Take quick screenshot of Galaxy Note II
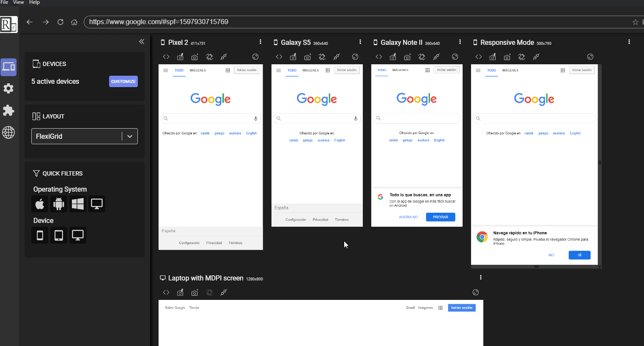The height and width of the screenshot is (346, 644). 393,57
